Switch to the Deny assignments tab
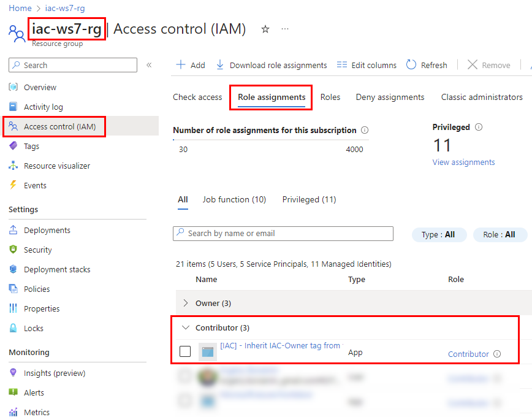The height and width of the screenshot is (417, 532). pyautogui.click(x=390, y=97)
